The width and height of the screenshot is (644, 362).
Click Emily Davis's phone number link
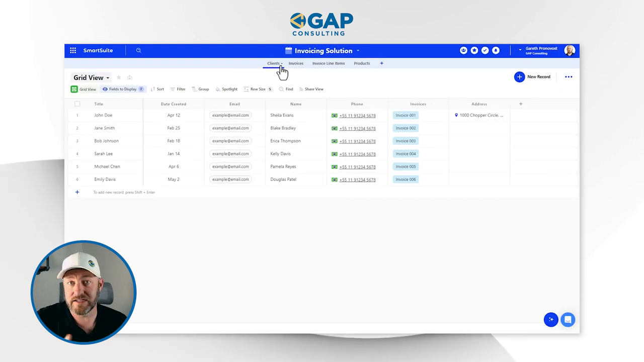point(357,179)
